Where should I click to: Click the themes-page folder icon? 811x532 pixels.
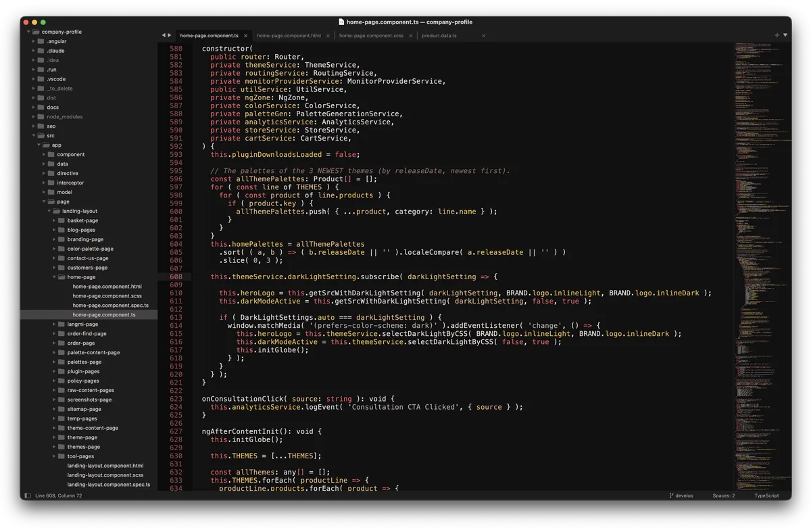[x=61, y=447]
